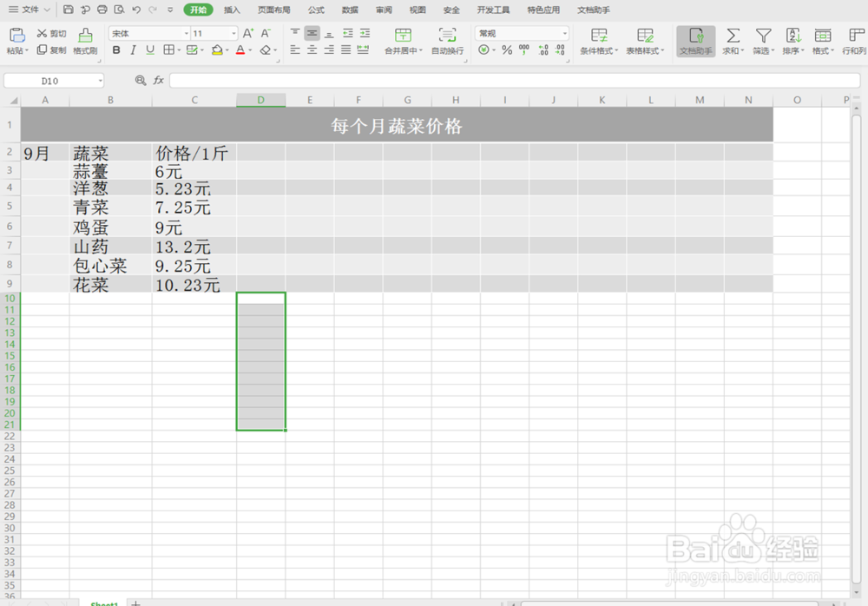Click the Borders icon

click(x=169, y=49)
